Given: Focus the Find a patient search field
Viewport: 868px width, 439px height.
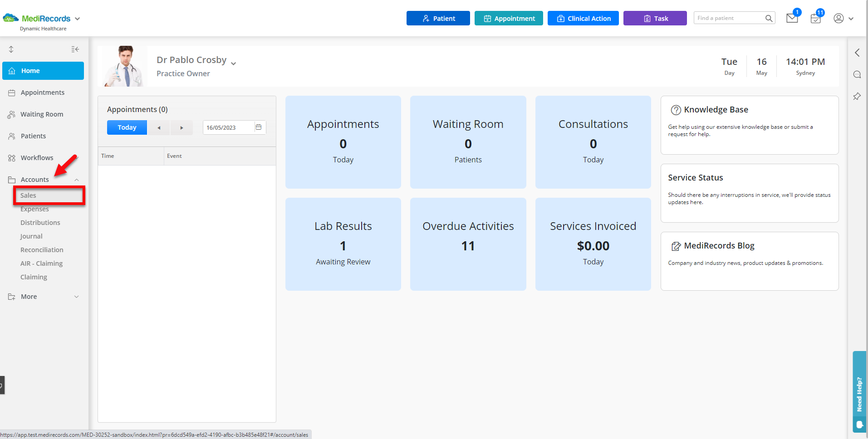Looking at the screenshot, I should [x=729, y=18].
